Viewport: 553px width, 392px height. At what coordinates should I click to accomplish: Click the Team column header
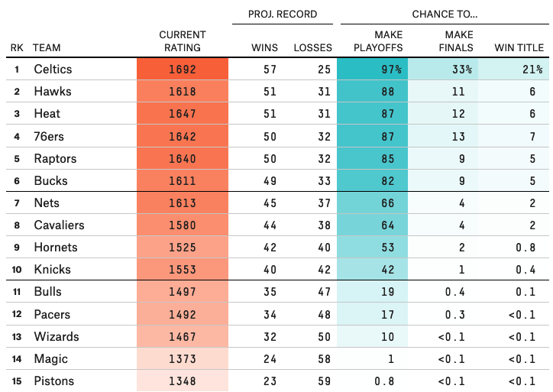pos(47,47)
